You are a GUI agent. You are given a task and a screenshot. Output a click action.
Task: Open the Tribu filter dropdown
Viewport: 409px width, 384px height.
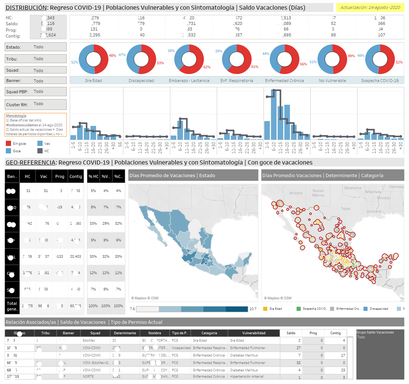36,59
